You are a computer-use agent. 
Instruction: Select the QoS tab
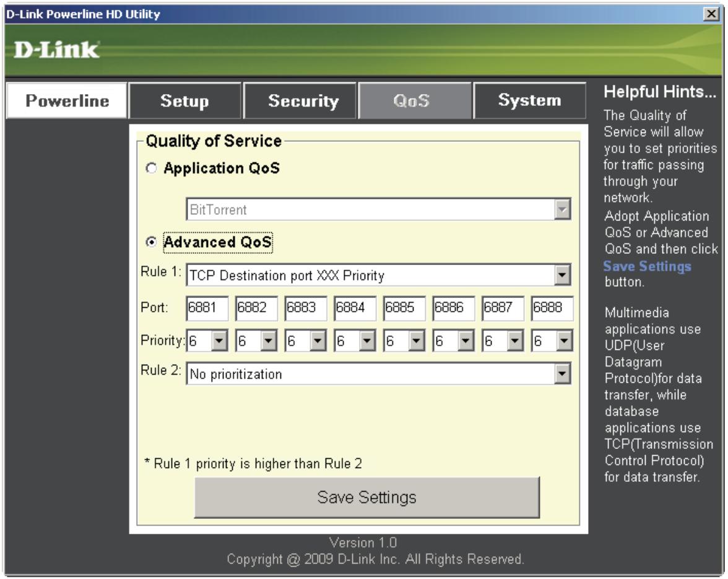(415, 101)
